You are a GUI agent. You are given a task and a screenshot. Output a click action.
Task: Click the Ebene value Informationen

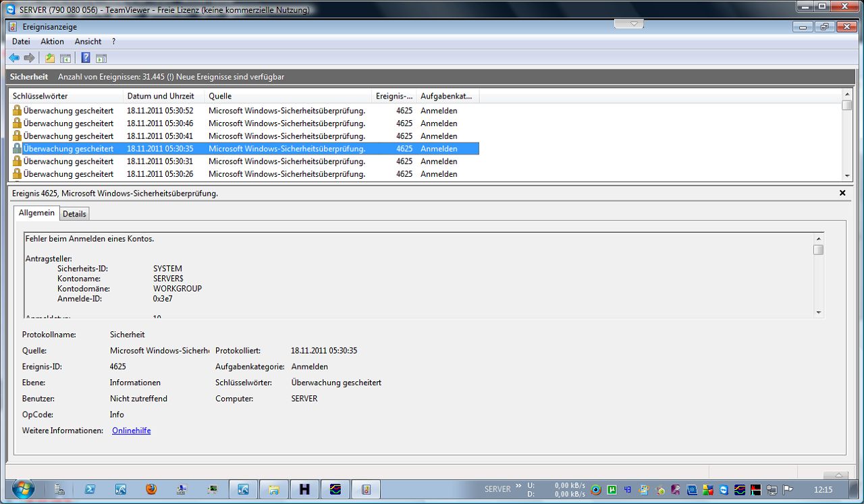pos(135,383)
